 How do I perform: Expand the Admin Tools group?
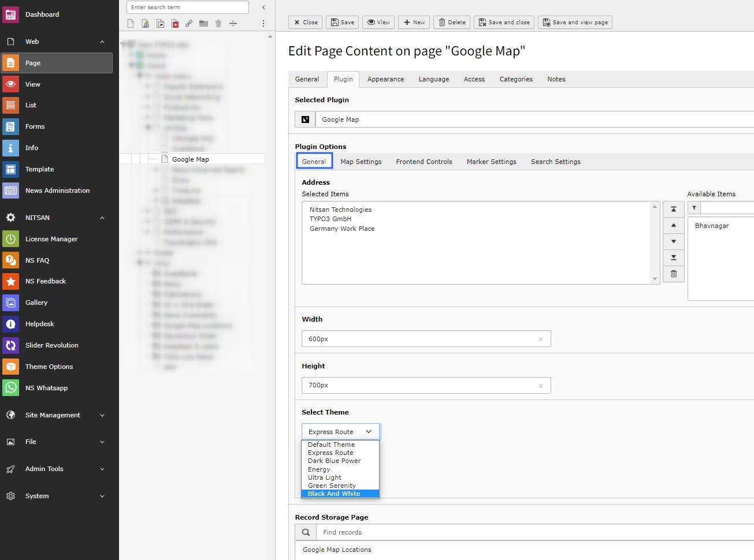click(x=102, y=469)
